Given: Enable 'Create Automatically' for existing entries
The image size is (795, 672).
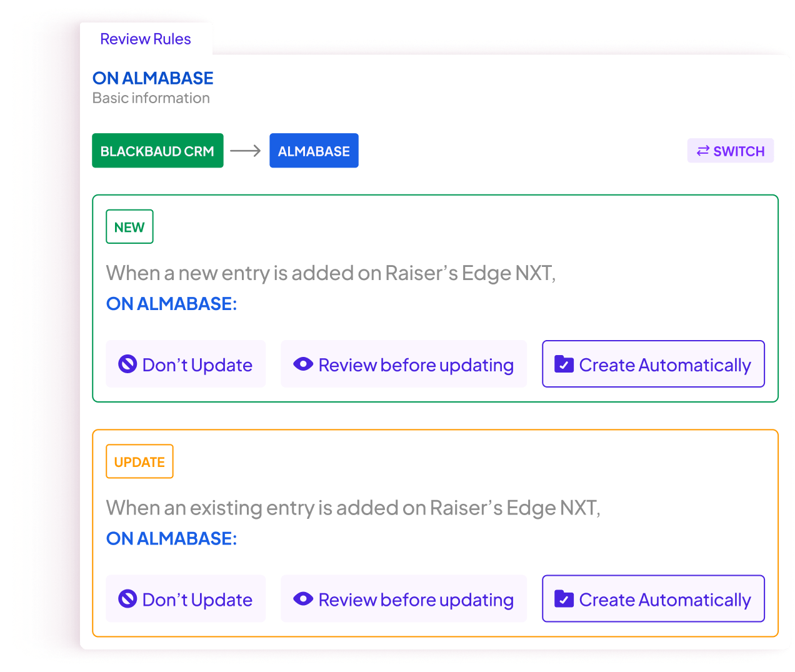Looking at the screenshot, I should [653, 598].
